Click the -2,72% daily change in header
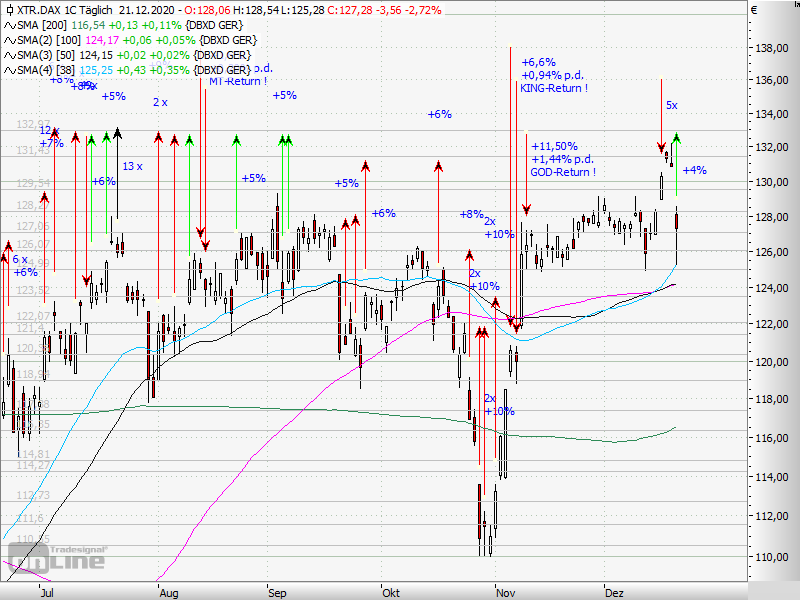Image resolution: width=800 pixels, height=600 pixels. [422, 10]
